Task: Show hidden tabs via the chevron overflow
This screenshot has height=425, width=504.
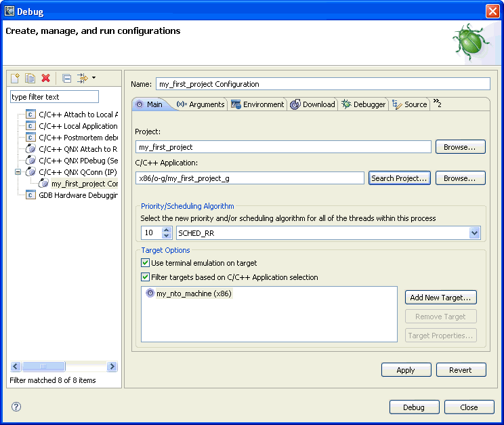Action: point(437,104)
